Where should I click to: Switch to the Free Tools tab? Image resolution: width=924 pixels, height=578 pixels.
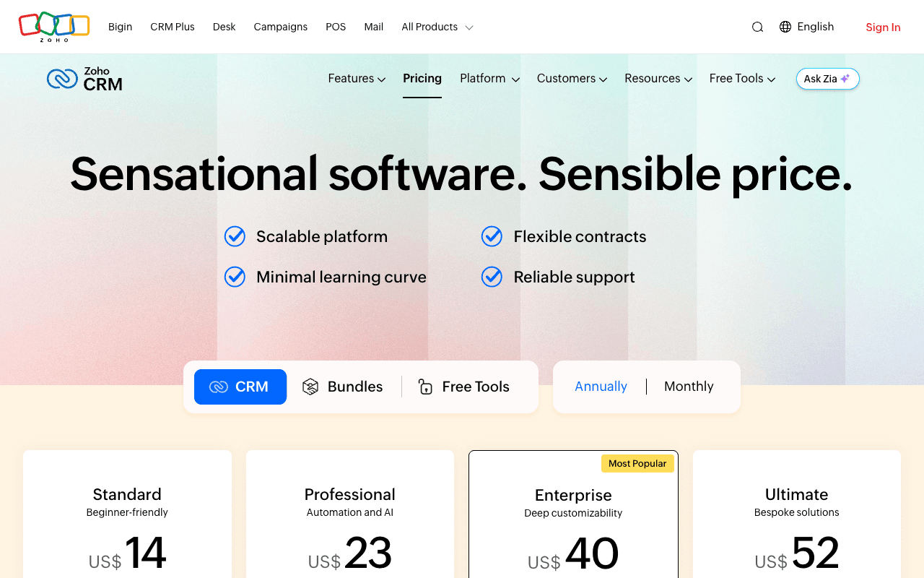pos(464,387)
